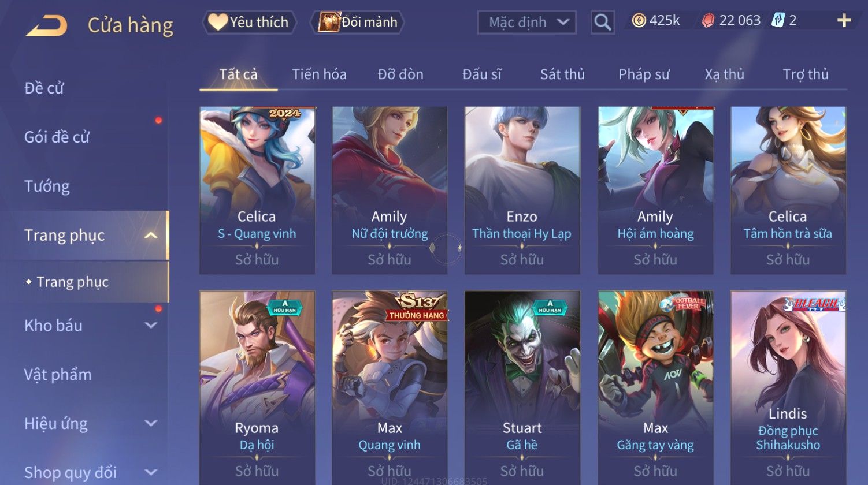Open Đổi mảnh chest exchange button
Image resolution: width=868 pixels, height=485 pixels.
[x=357, y=23]
